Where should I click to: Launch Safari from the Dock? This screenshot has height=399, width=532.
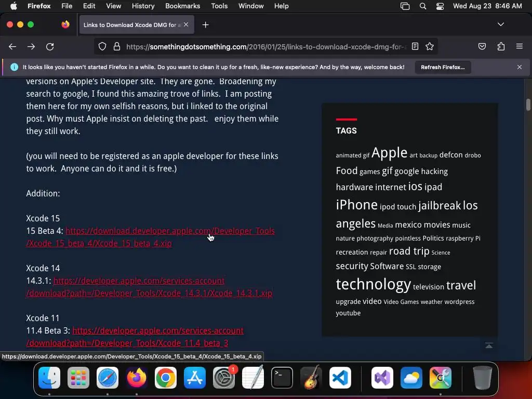[108, 377]
